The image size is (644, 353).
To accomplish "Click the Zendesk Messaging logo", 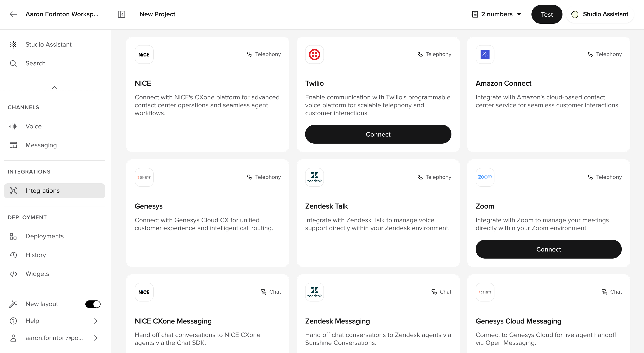I will pos(314,292).
